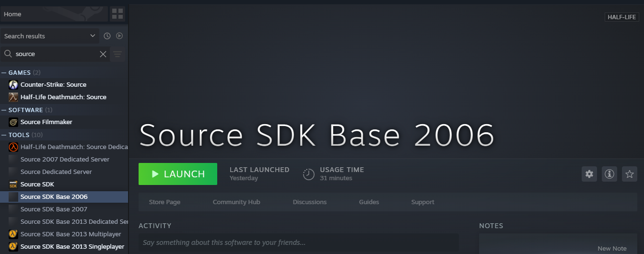Select Source SDK Base 2013 Multiplayer
The image size is (644, 254).
64,234
